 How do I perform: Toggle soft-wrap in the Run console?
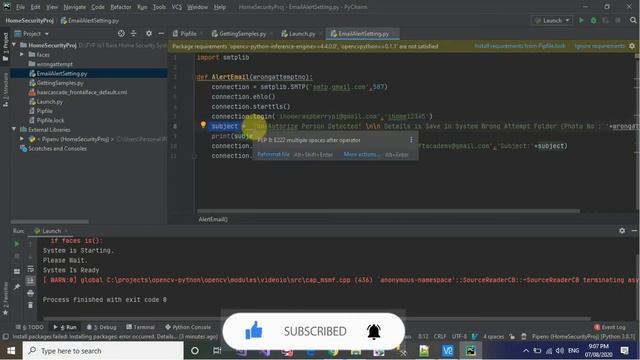pyautogui.click(x=31, y=269)
